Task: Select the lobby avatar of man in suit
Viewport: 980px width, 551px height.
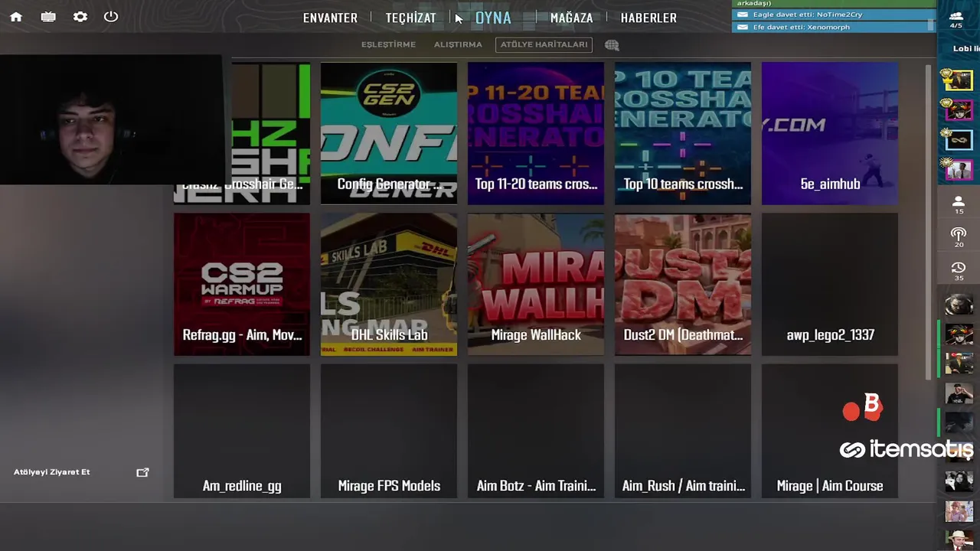Action: [959, 169]
